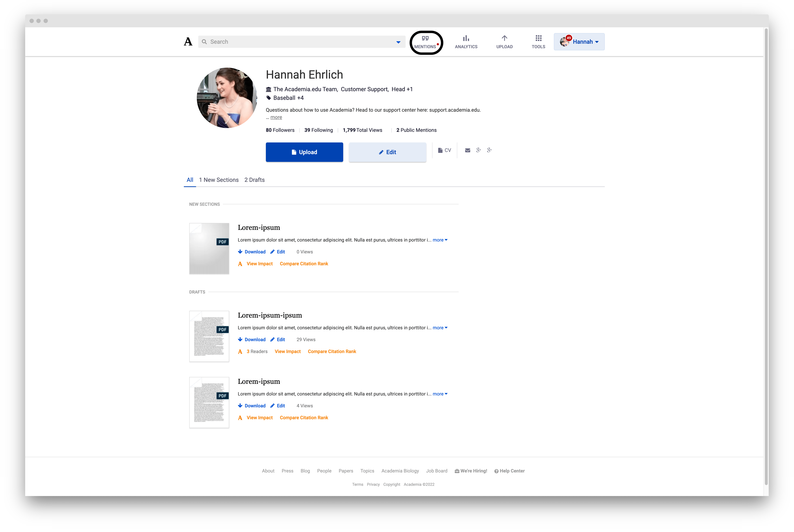The height and width of the screenshot is (532, 794).
Task: Click the notification badge on Hannah's avatar
Action: (x=569, y=38)
